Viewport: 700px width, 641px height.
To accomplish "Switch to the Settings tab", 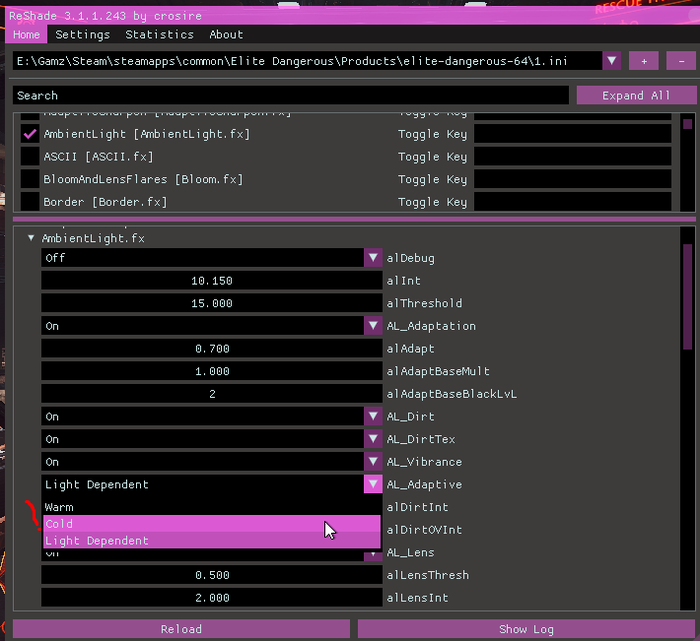I will click(82, 34).
